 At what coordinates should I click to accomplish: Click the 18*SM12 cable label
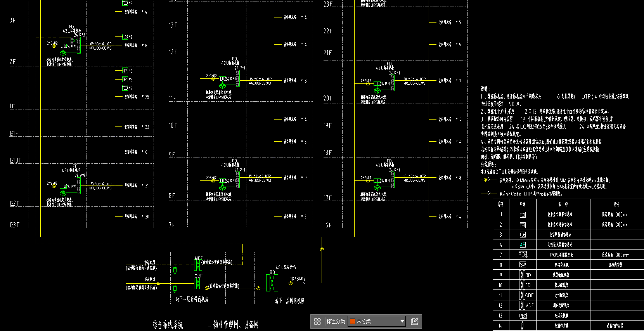298,279
